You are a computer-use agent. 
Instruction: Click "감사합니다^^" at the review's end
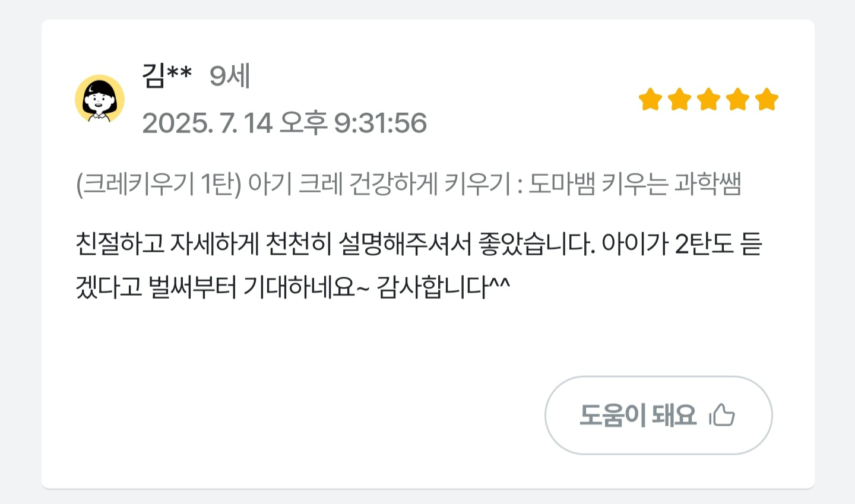pos(443,287)
